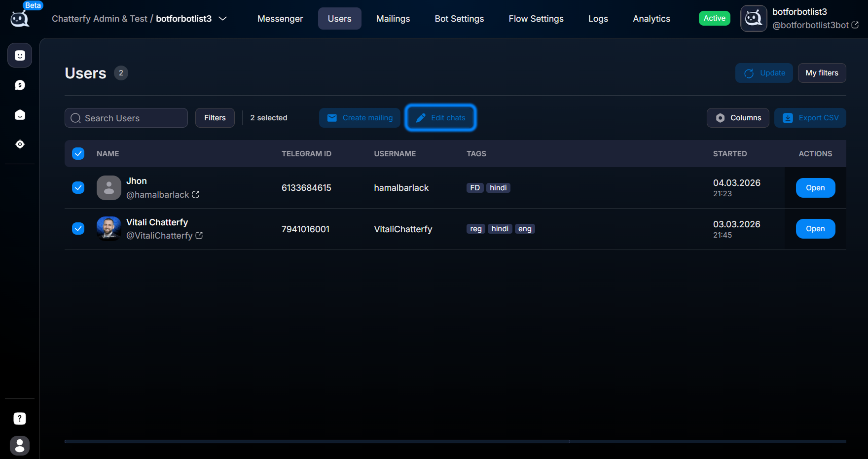Image resolution: width=868 pixels, height=459 pixels.
Task: Uncheck the Jhon row checkbox
Action: click(x=78, y=188)
